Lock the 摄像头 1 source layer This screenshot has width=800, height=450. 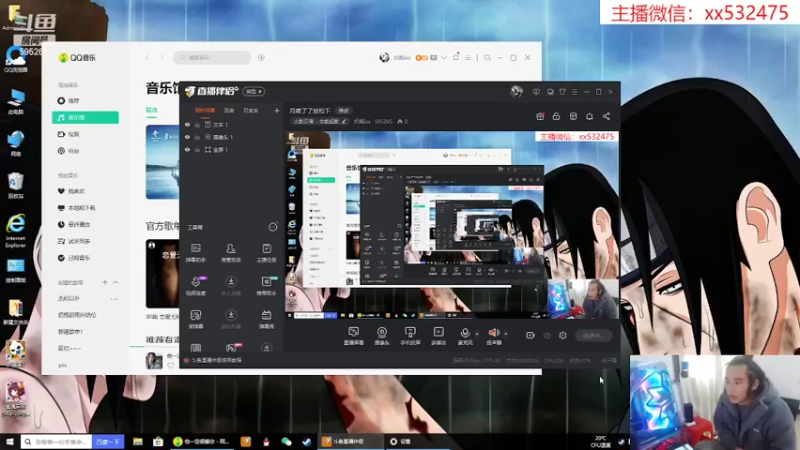click(x=197, y=137)
